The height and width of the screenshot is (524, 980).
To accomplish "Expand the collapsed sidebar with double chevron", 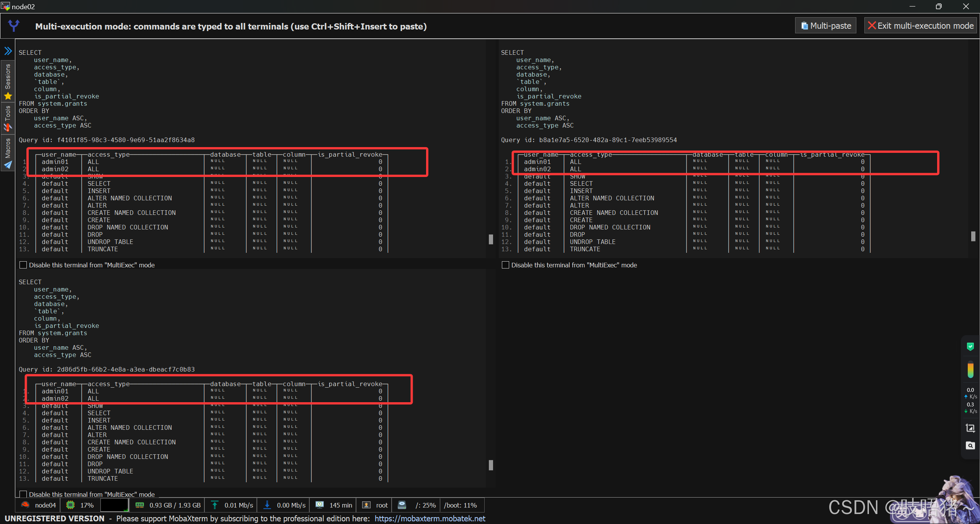I will tap(8, 51).
